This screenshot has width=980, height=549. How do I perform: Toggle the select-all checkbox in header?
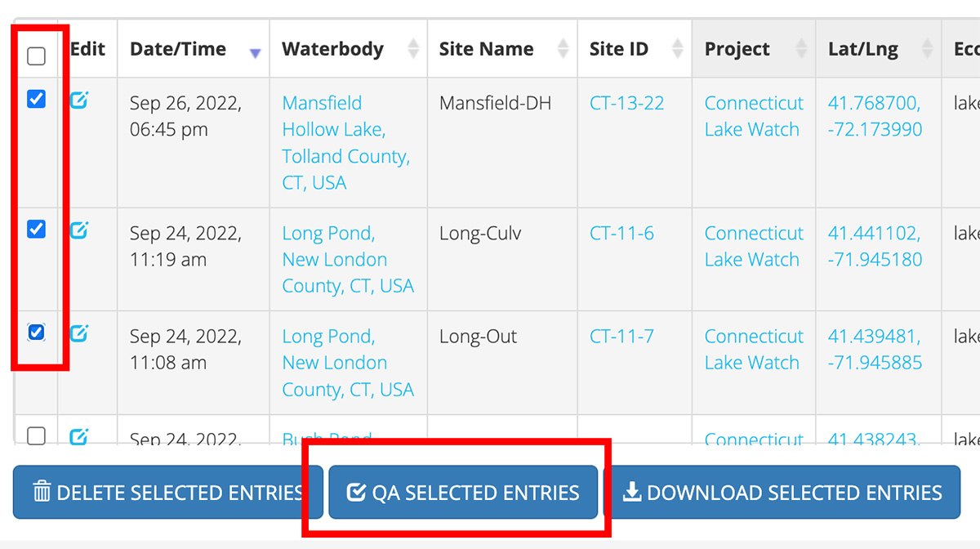point(37,56)
